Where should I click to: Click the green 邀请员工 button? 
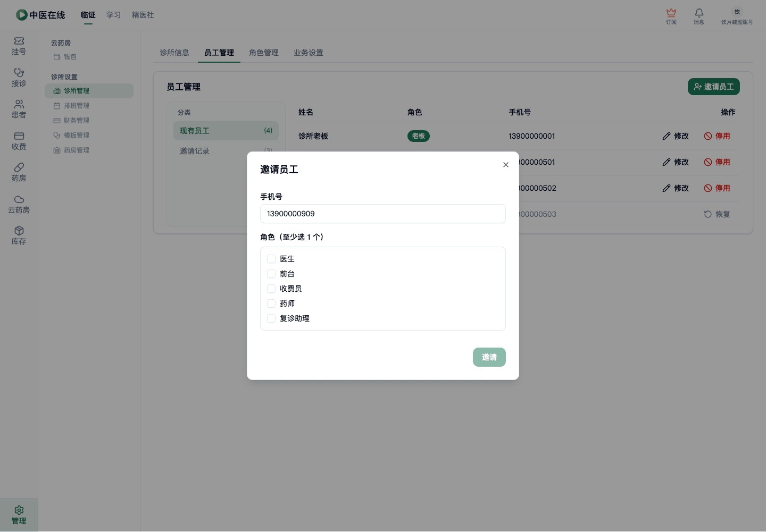[x=714, y=87]
